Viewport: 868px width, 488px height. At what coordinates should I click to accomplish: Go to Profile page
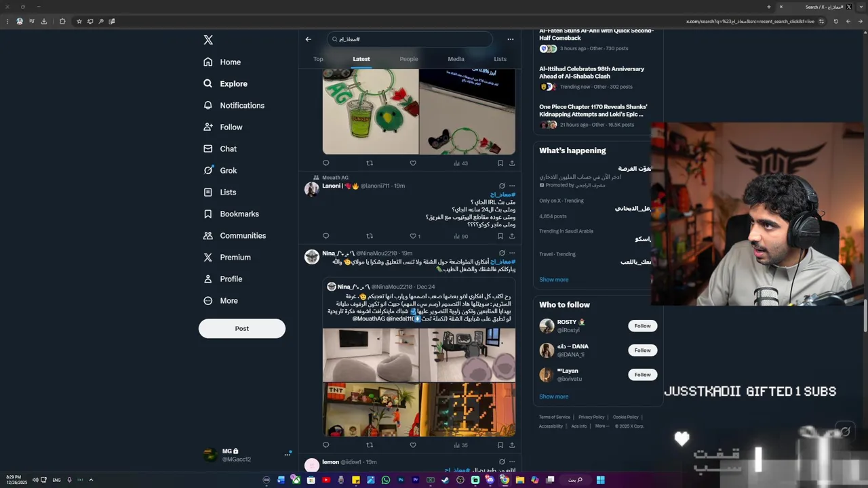[x=222, y=279]
